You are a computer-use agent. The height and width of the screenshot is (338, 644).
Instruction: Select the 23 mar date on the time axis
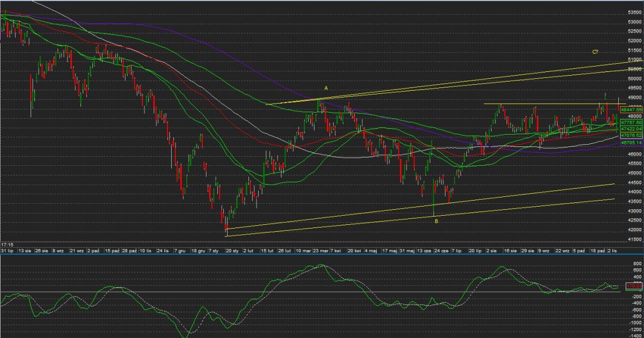point(321,251)
